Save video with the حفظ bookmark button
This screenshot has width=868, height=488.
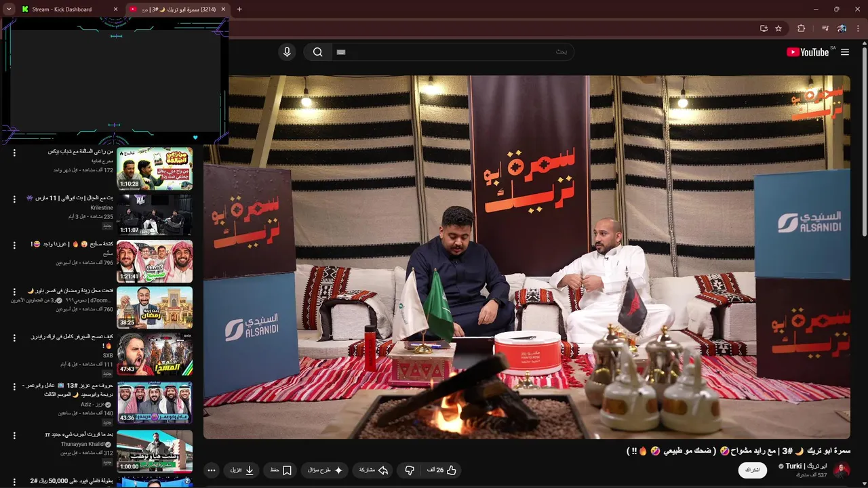tap(281, 470)
